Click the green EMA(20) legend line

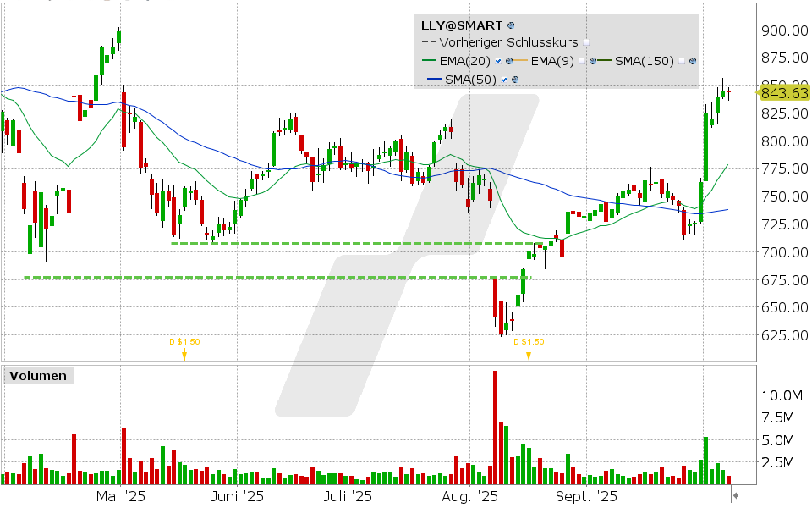coord(430,61)
